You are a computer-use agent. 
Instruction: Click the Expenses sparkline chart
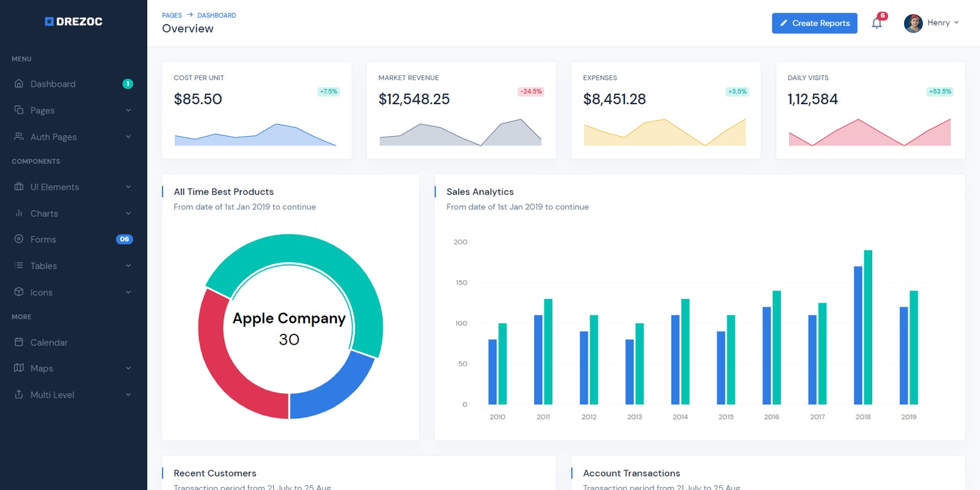tap(665, 132)
